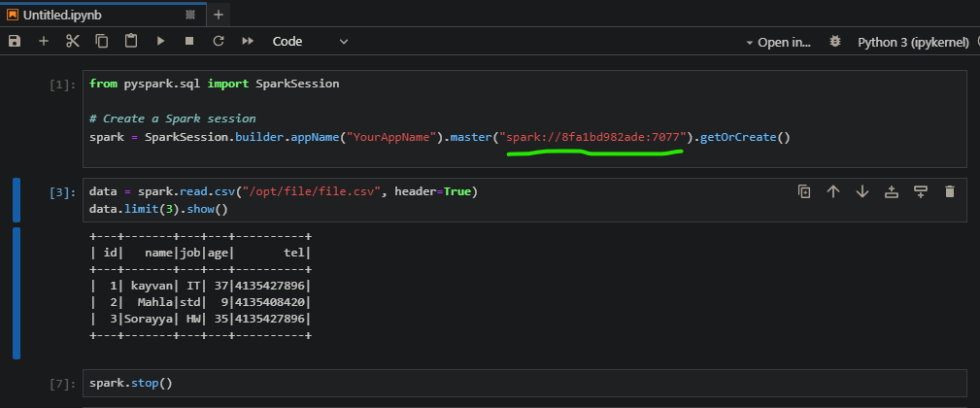Click the [7]: execution prompt

tap(62, 383)
